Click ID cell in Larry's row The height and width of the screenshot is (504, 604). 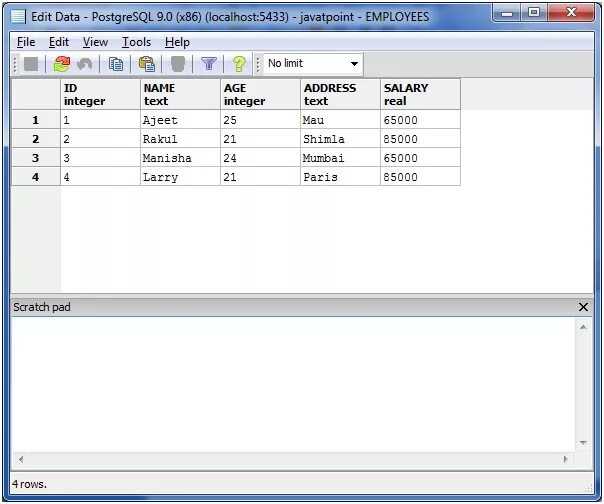101,177
